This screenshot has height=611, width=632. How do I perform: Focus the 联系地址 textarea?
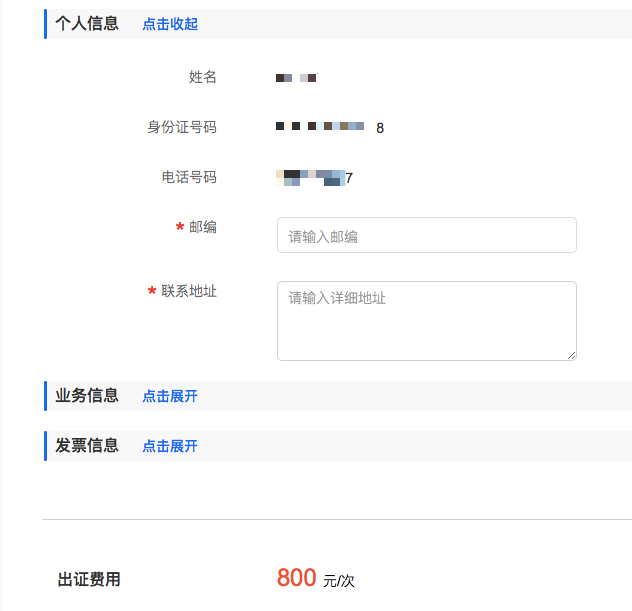coord(427,321)
